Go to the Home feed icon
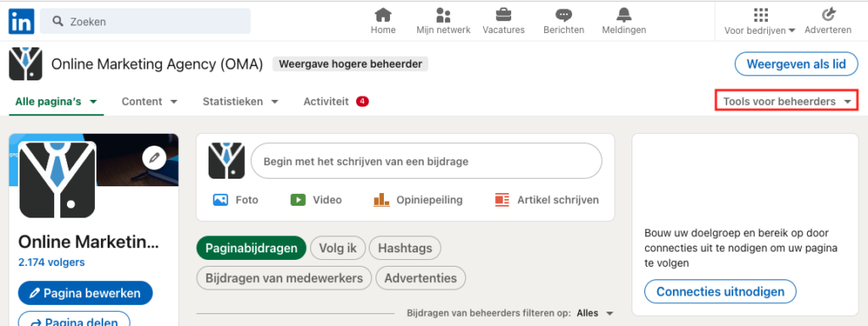868x326 pixels. point(383,14)
